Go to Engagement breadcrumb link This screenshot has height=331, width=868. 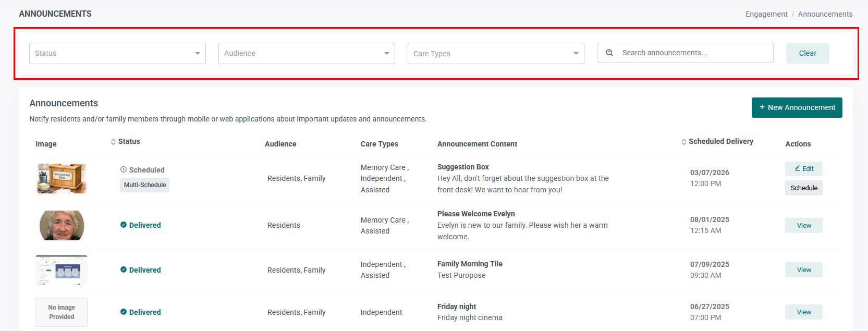click(766, 14)
